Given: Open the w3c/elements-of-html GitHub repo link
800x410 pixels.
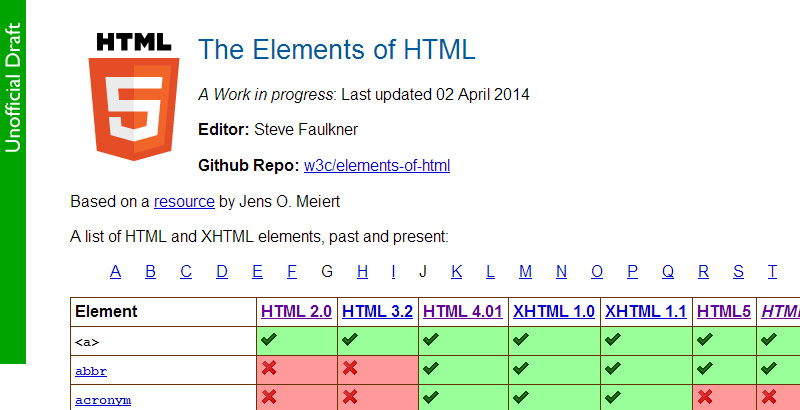Looking at the screenshot, I should click(377, 165).
